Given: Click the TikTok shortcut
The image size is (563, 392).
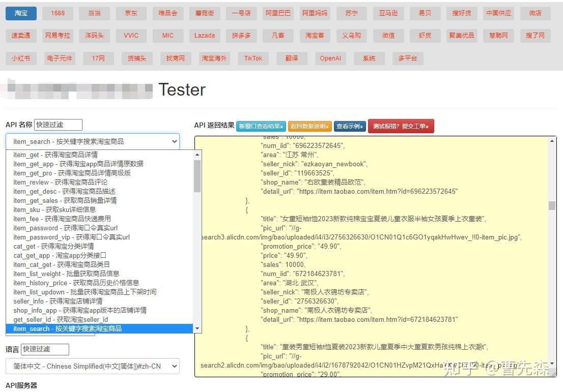Looking at the screenshot, I should pyautogui.click(x=253, y=58).
